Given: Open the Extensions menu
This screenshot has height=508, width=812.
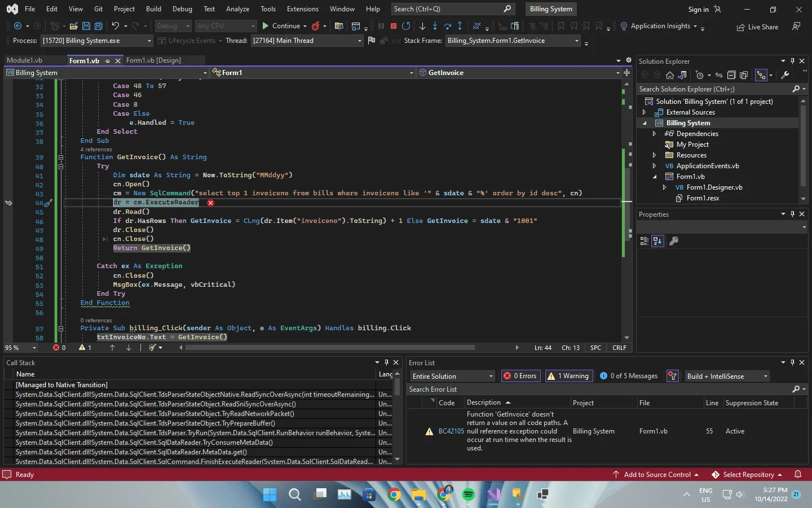Looking at the screenshot, I should pyautogui.click(x=302, y=9).
